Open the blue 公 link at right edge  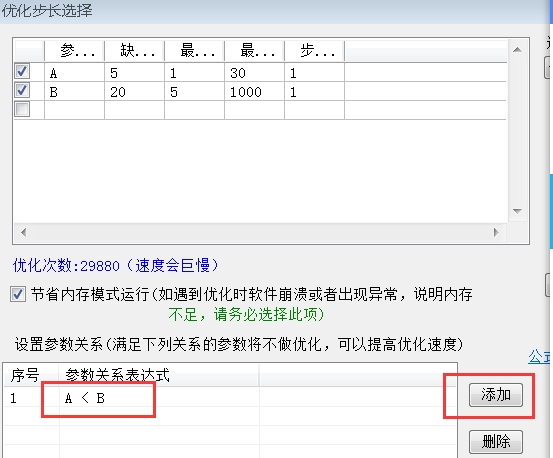540,356
